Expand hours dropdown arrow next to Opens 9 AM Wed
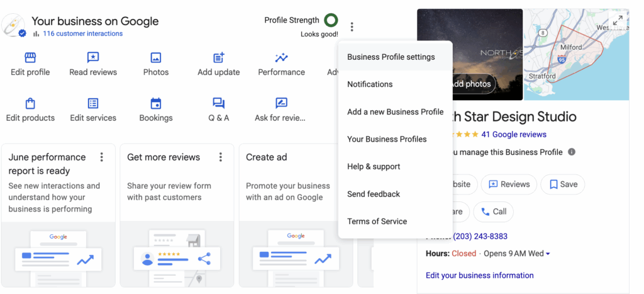Viewport: 644px width, 294px height. (548, 254)
